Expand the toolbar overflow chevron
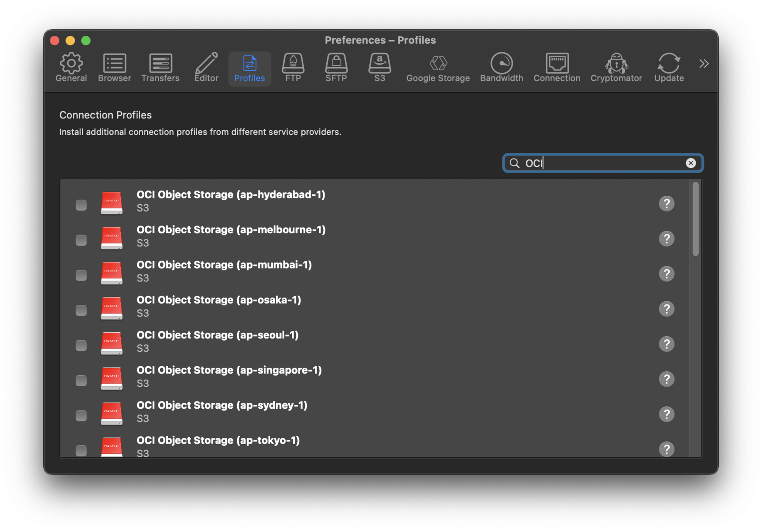This screenshot has height=532, width=762. tap(704, 64)
